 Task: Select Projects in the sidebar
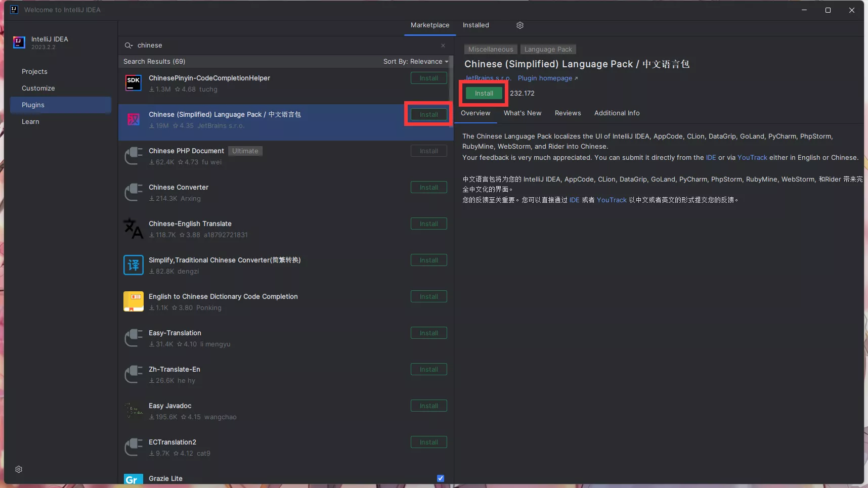[61, 72]
